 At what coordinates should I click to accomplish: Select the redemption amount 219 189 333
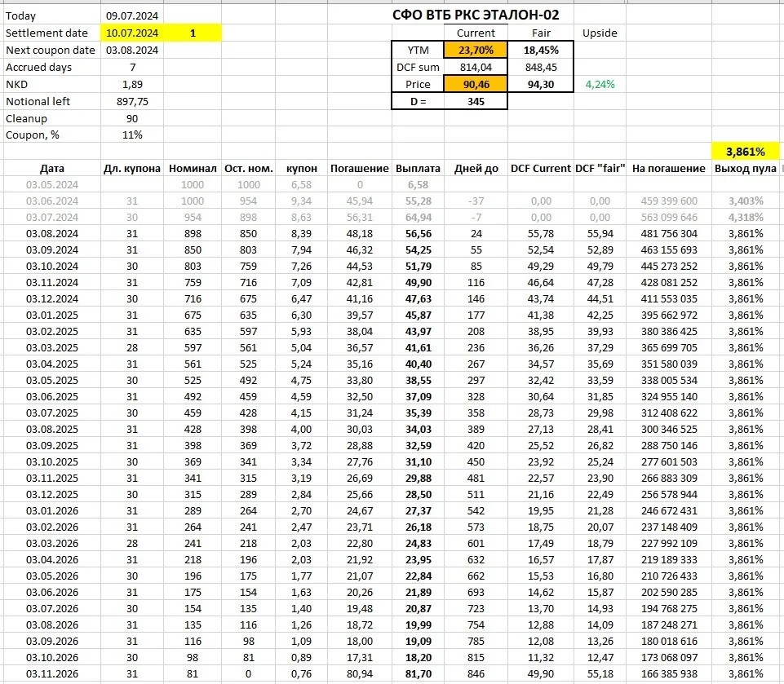coord(669,559)
